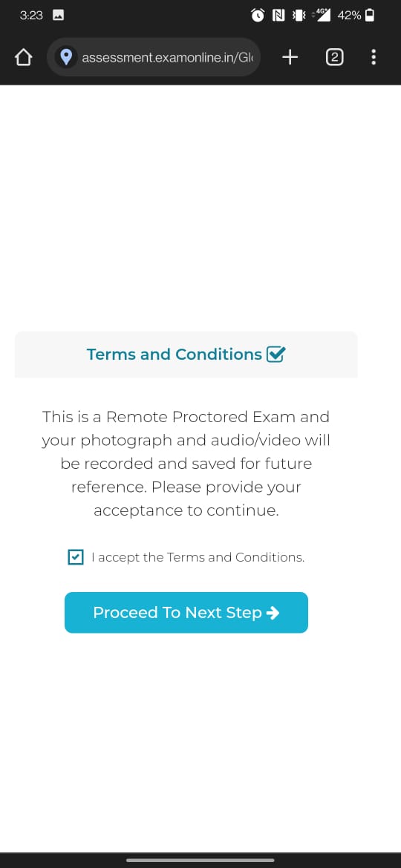Tap the alarm clock status icon
This screenshot has height=868, width=401.
(x=258, y=16)
